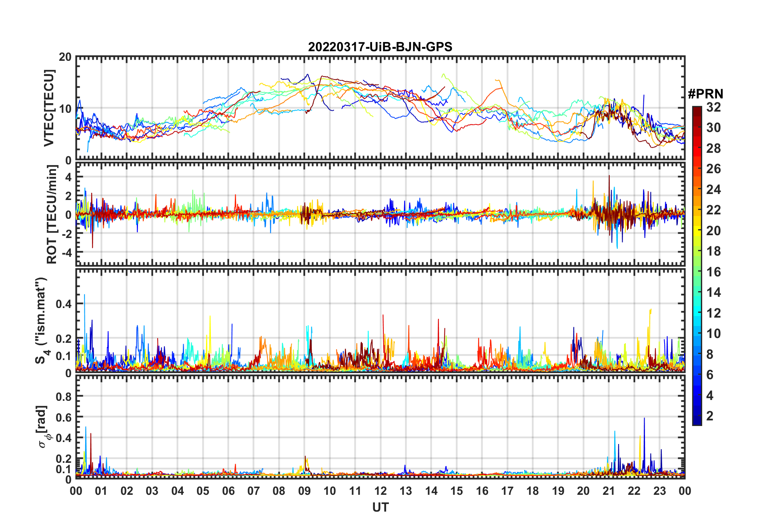This screenshot has width=761, height=532.
Task: Click colorbar tick label 10
Action: point(713,334)
